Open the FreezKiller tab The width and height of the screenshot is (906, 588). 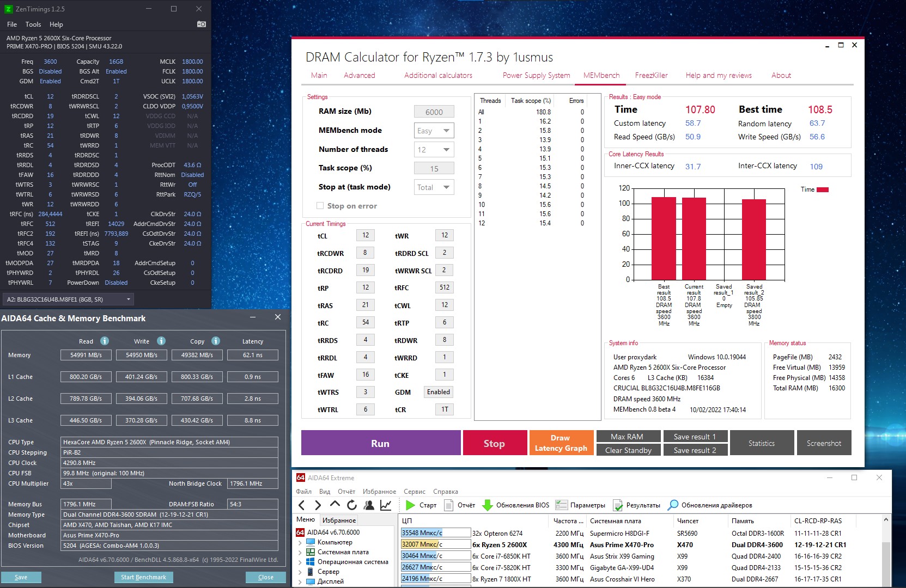(652, 75)
